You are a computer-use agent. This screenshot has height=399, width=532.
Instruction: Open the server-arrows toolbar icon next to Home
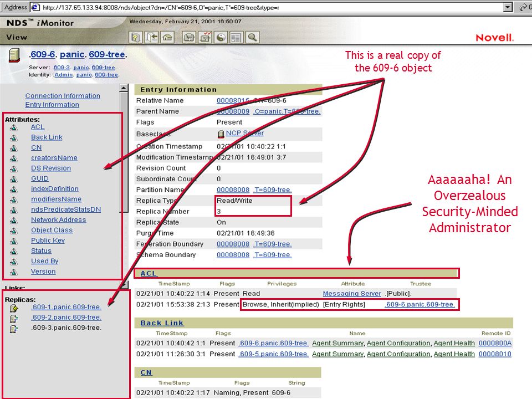coord(189,37)
